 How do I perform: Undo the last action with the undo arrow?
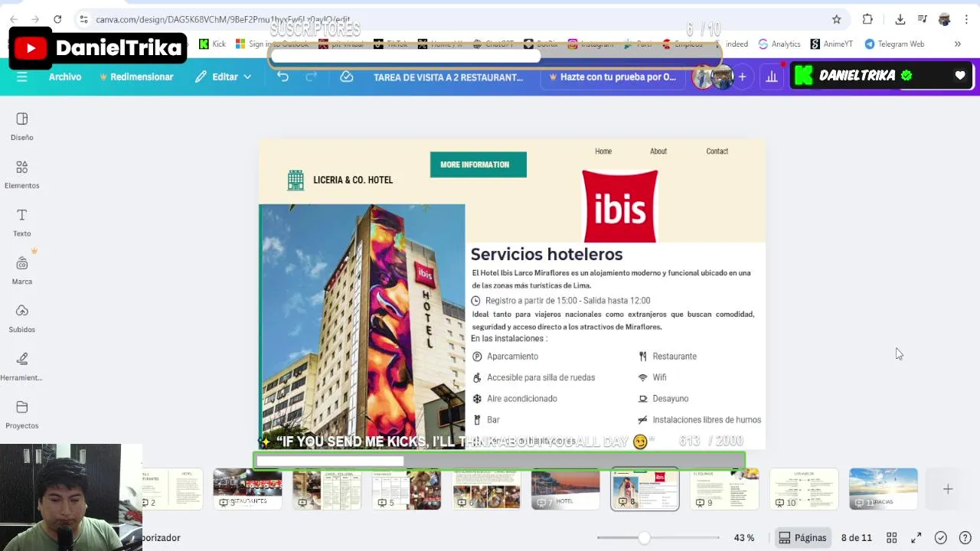pyautogui.click(x=283, y=77)
